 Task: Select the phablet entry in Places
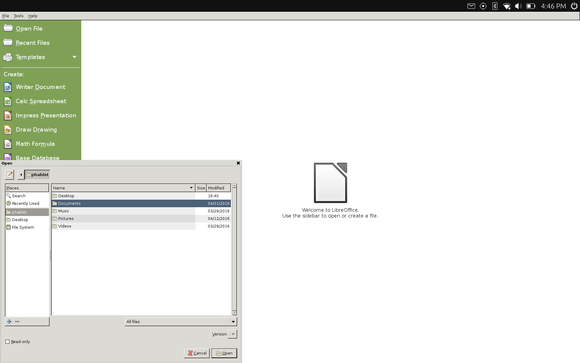pos(27,212)
